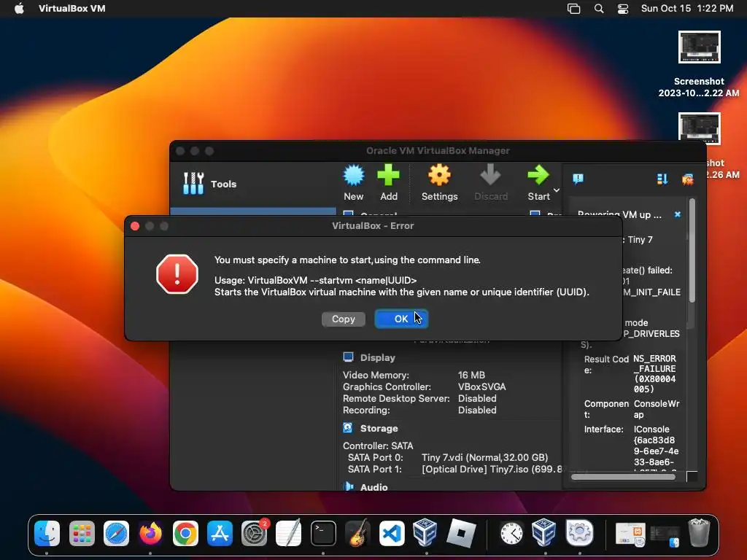Close the VirtualBox - Error dialog
The height and width of the screenshot is (560, 747).
click(x=135, y=226)
